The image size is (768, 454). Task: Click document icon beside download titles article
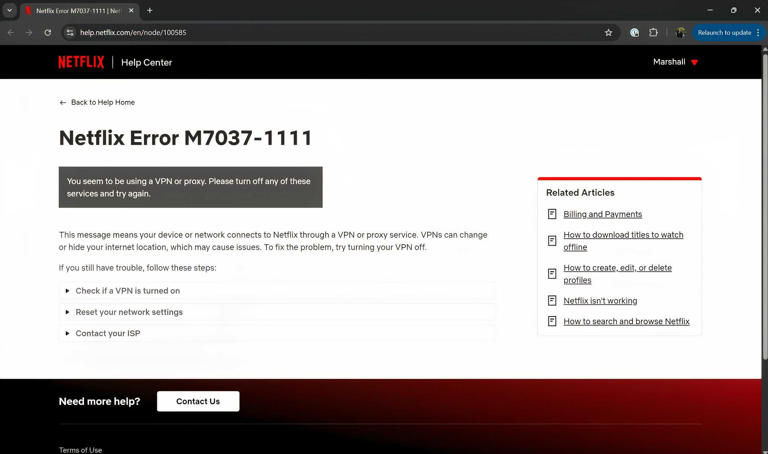point(552,241)
